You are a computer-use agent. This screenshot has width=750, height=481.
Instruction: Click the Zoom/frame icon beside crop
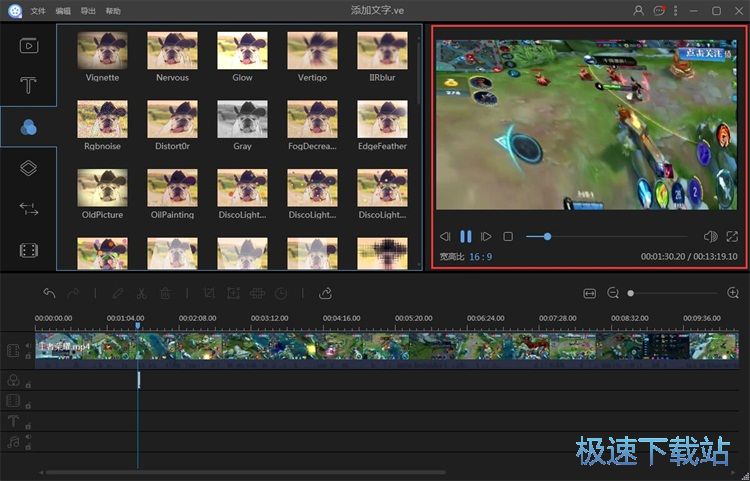(x=233, y=293)
